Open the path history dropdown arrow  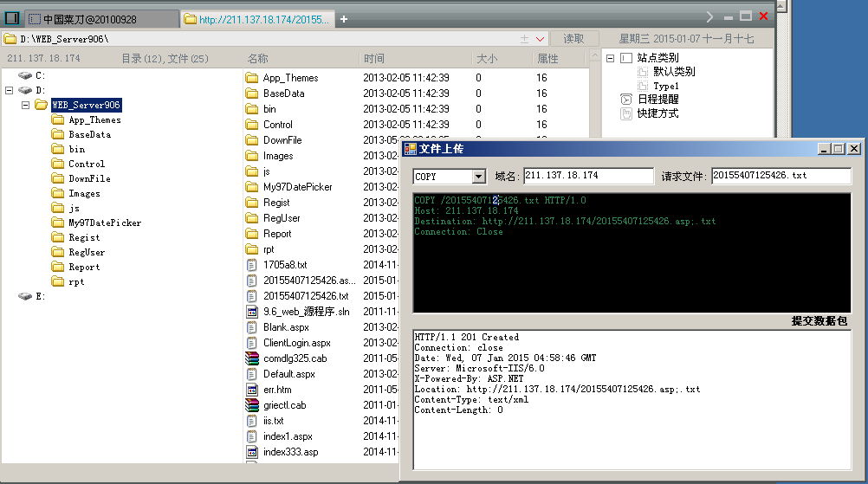coord(540,39)
